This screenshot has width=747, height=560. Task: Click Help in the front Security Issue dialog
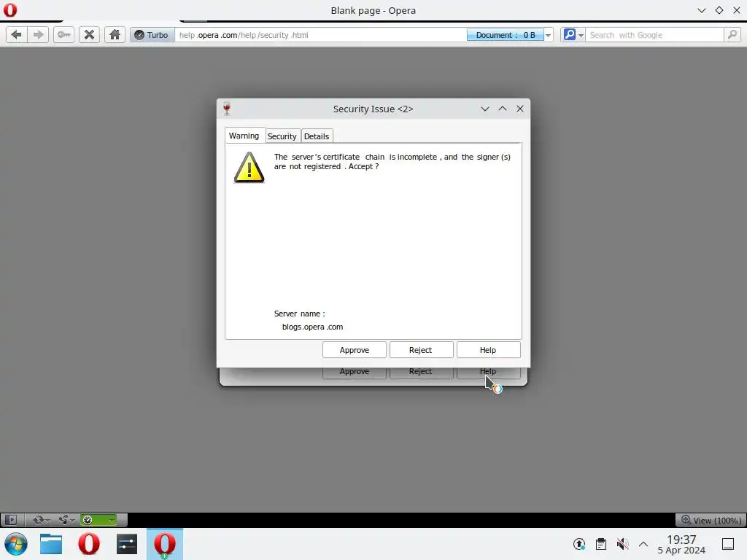(488, 350)
